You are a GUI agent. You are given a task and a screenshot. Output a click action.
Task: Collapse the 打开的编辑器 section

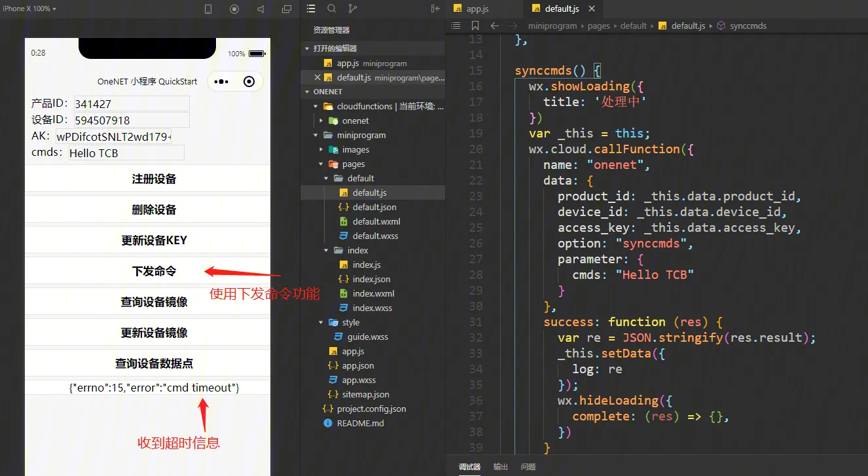(x=307, y=48)
